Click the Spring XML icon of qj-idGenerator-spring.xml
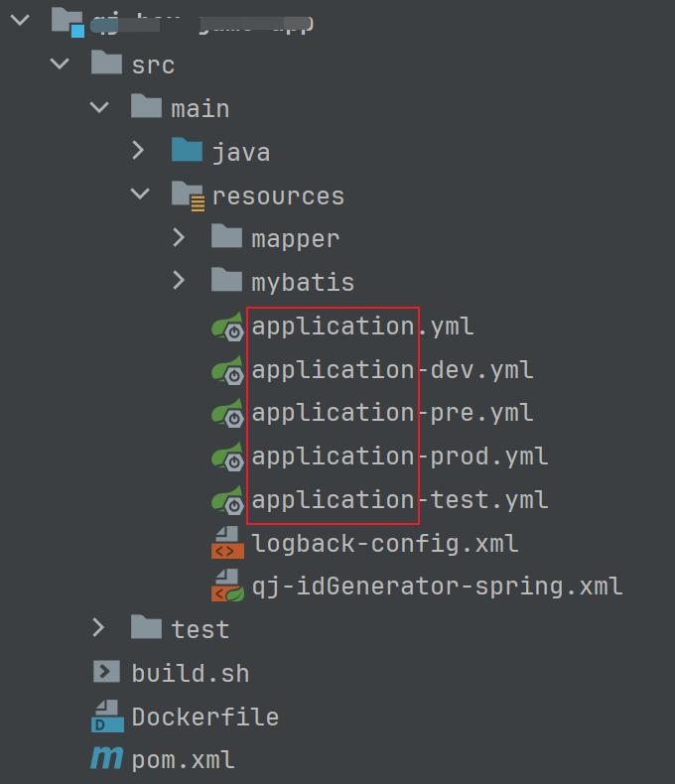The width and height of the screenshot is (675, 784). (227, 587)
